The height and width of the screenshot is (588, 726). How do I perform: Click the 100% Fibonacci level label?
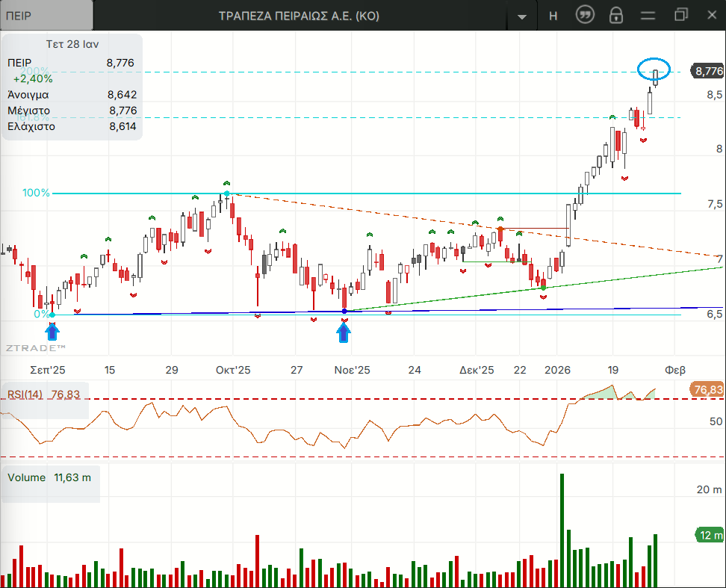[x=36, y=193]
